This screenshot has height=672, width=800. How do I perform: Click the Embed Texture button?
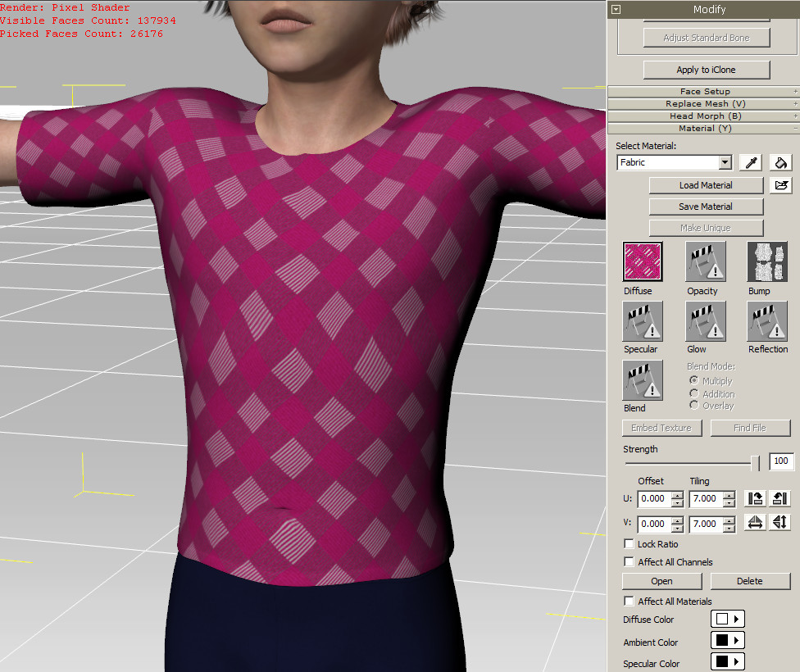(x=661, y=428)
